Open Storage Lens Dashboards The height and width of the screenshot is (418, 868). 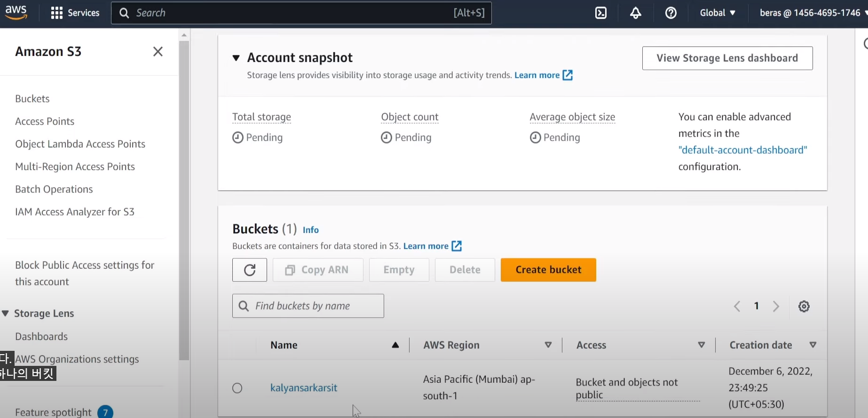pyautogui.click(x=41, y=336)
